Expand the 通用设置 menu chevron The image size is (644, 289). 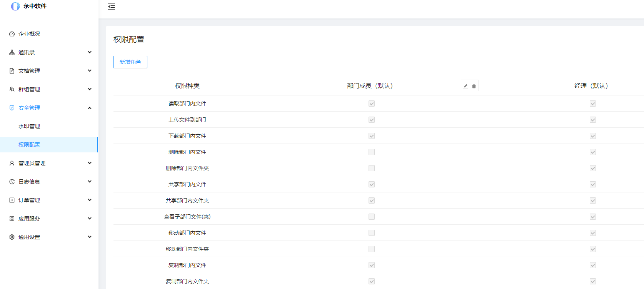point(90,237)
